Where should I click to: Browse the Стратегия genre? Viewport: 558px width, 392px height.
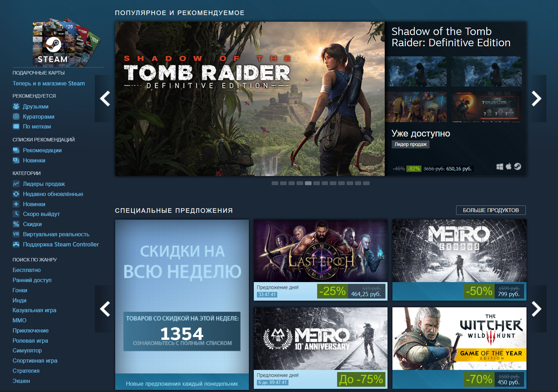coord(26,371)
